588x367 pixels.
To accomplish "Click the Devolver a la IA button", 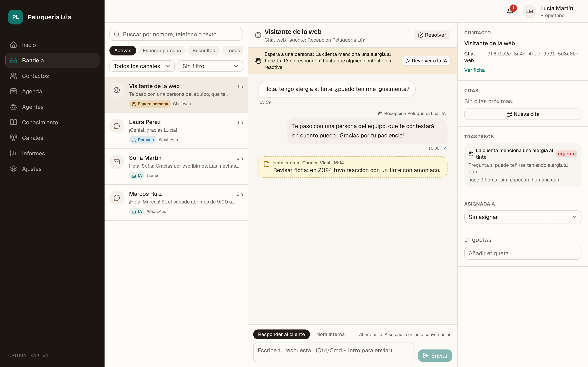I will click(x=426, y=61).
